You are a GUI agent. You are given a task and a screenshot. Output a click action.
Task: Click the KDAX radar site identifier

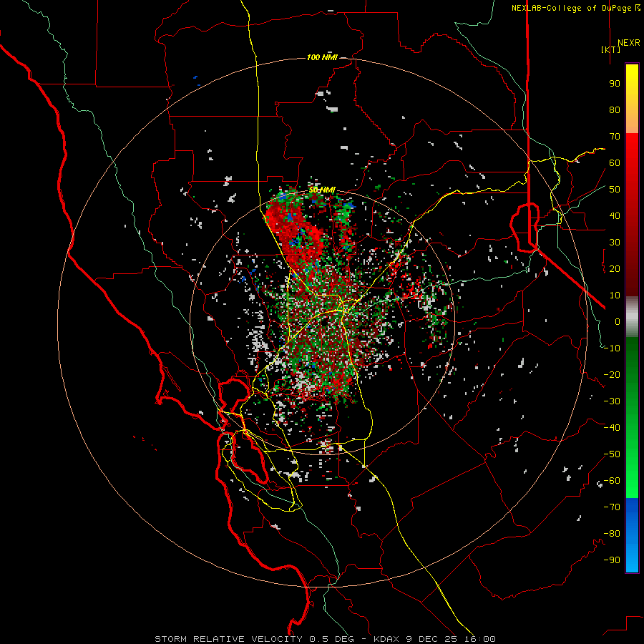click(x=387, y=639)
